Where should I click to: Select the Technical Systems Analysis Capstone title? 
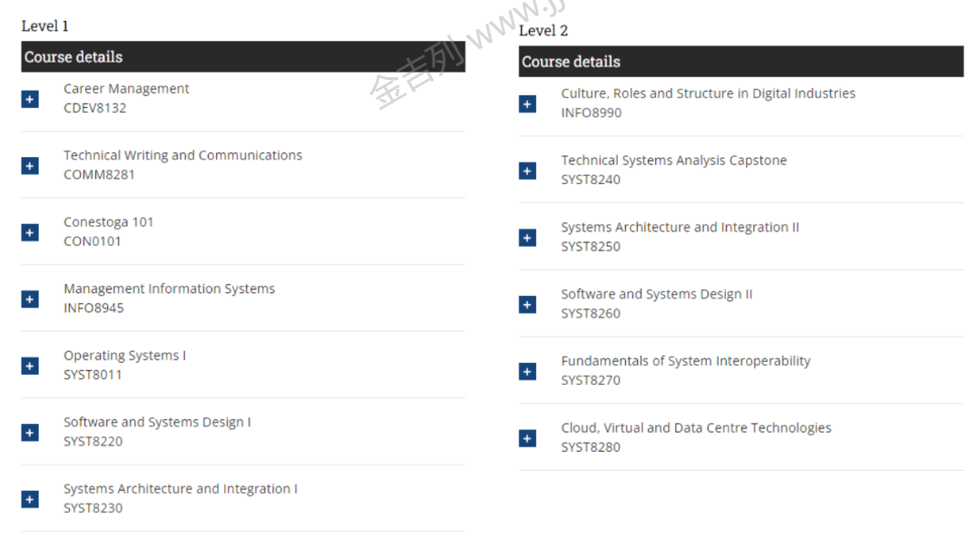(x=673, y=161)
